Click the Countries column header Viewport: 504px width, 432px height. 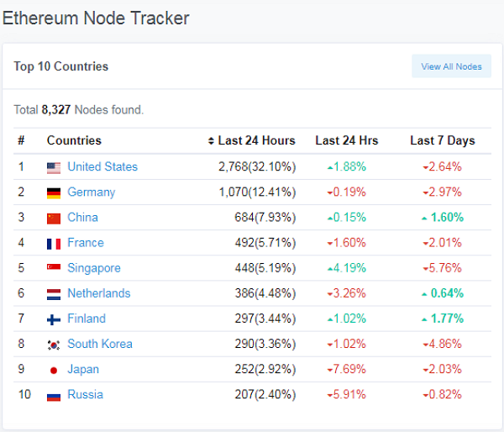[74, 140]
